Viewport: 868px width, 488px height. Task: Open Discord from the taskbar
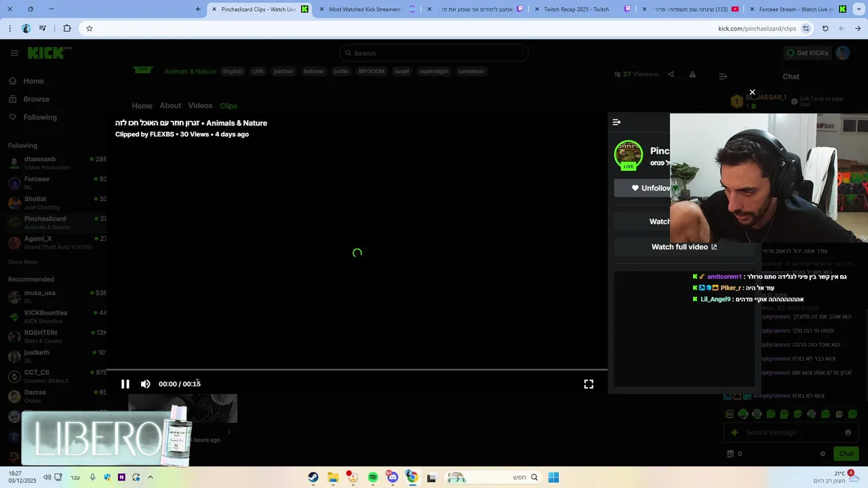click(392, 477)
